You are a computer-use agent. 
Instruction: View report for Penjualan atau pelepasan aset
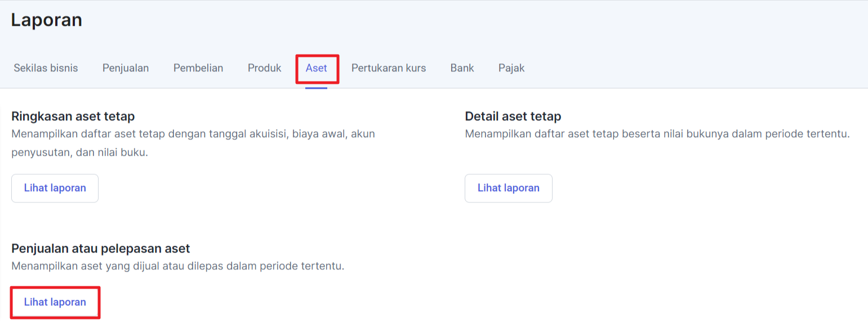click(x=55, y=302)
